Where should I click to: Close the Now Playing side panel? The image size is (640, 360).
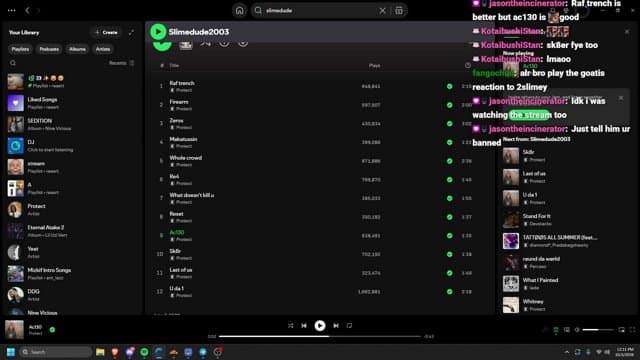[627, 32]
